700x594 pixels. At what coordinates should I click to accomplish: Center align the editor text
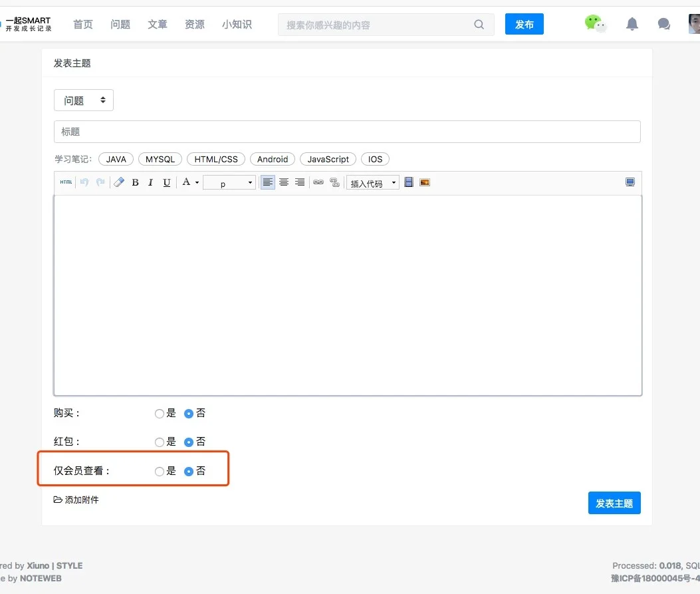click(x=284, y=182)
